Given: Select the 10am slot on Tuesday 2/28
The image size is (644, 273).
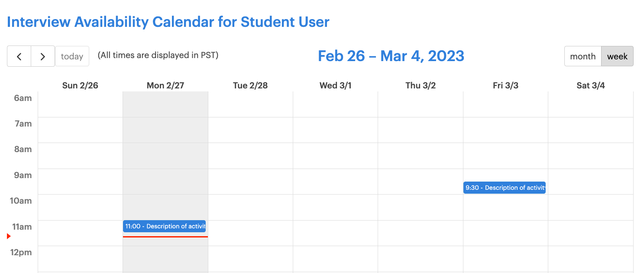Looking at the screenshot, I should (x=250, y=207).
